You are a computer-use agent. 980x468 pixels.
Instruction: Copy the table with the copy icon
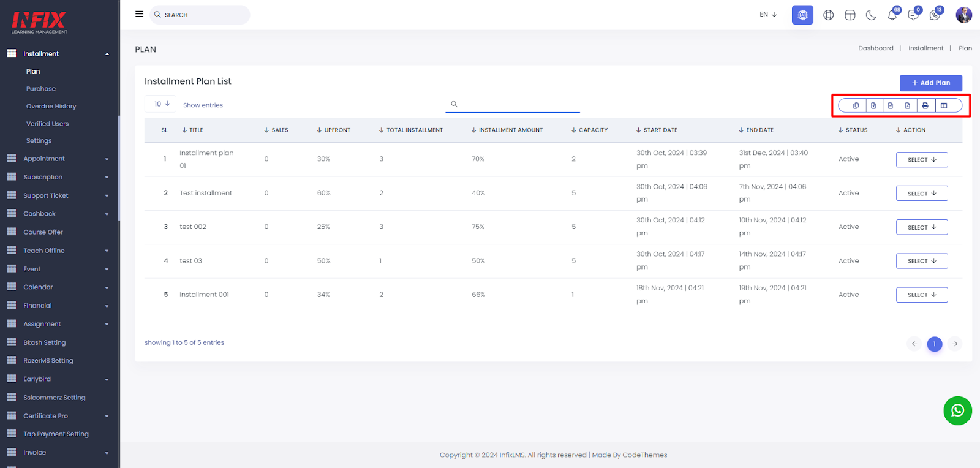(x=856, y=105)
